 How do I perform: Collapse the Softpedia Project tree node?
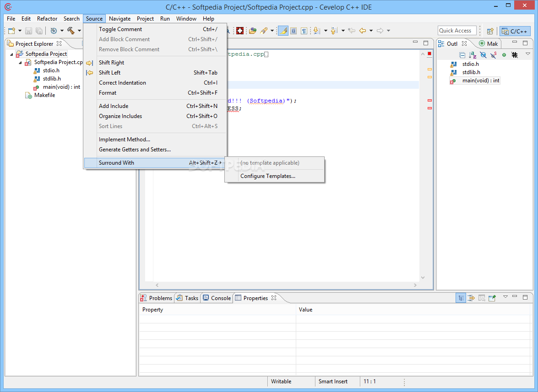point(11,54)
